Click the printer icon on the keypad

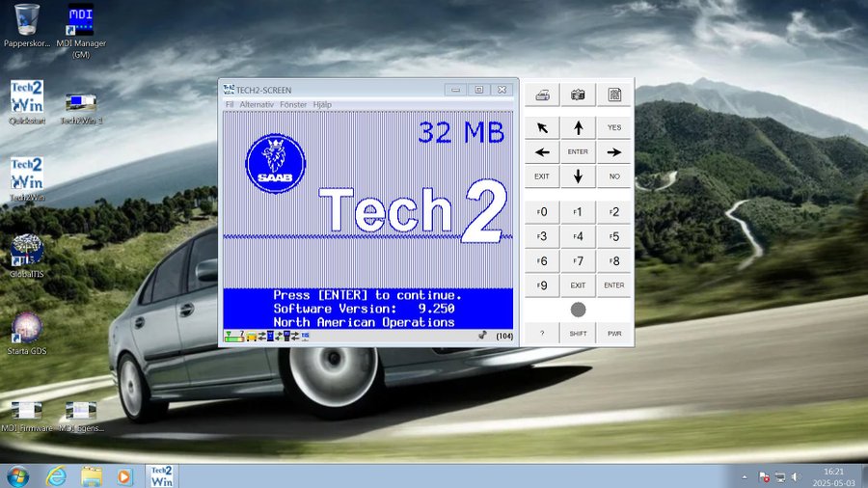coord(542,95)
